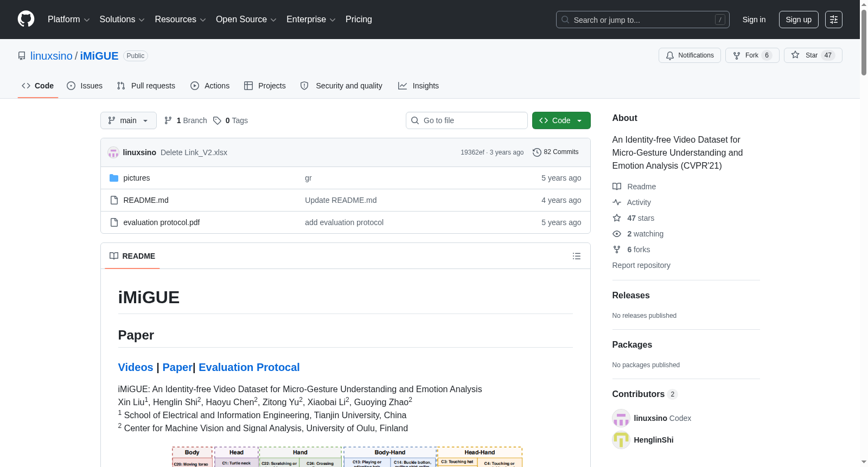Fork the iMiGUE repository
This screenshot has height=467, width=868.
[x=752, y=55]
